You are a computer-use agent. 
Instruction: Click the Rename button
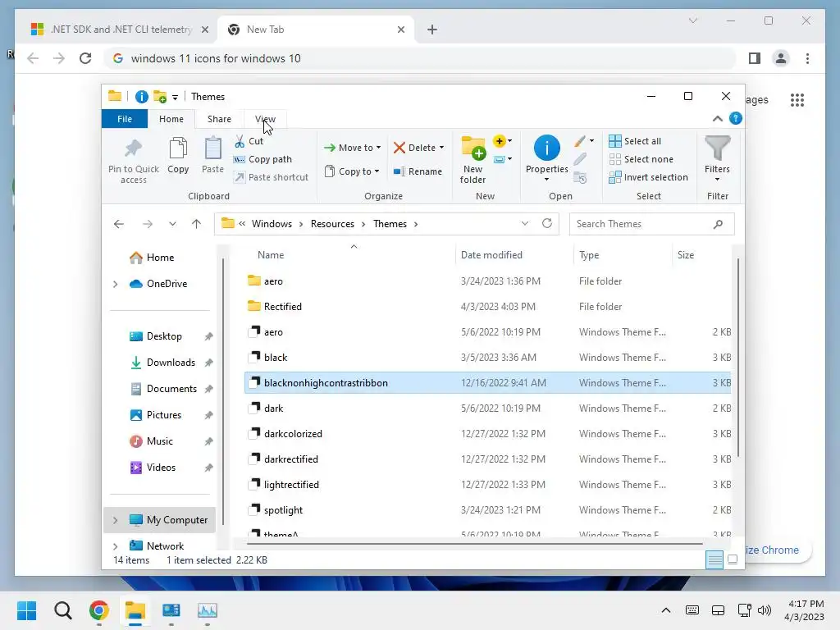(418, 171)
